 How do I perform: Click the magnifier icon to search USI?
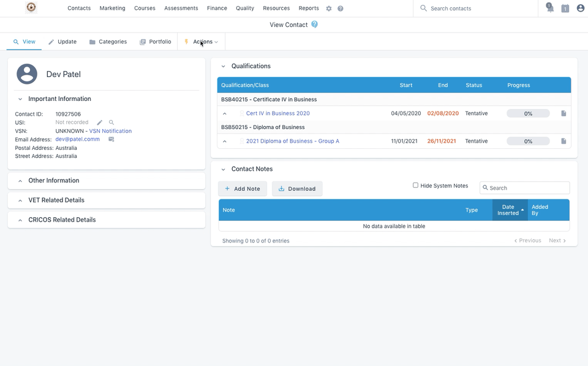pos(111,122)
